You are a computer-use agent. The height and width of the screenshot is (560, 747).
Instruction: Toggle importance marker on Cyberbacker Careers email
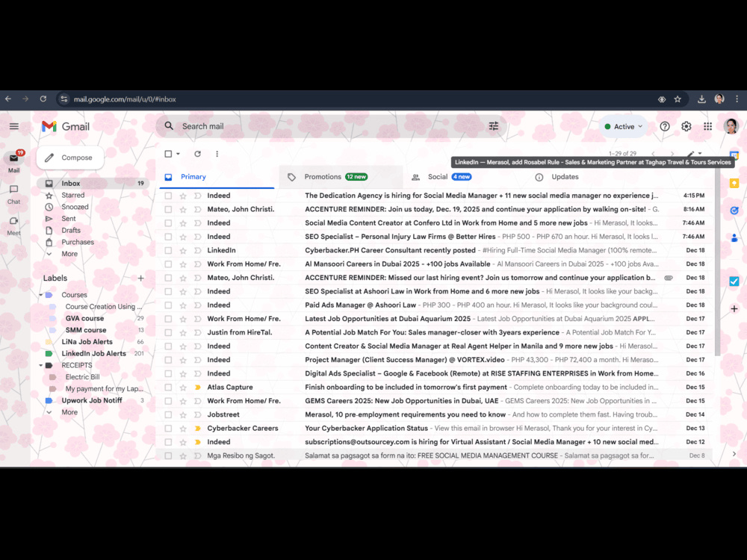click(x=197, y=428)
